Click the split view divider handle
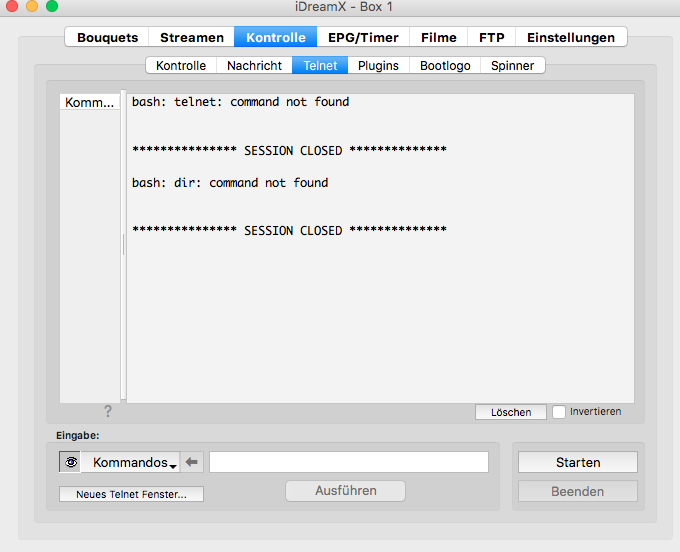This screenshot has width=680, height=552. (123, 245)
